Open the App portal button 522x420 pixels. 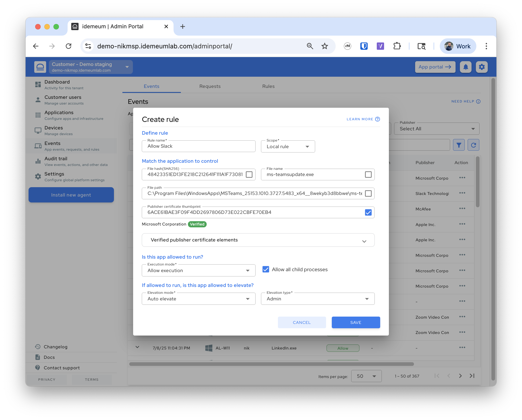click(435, 67)
